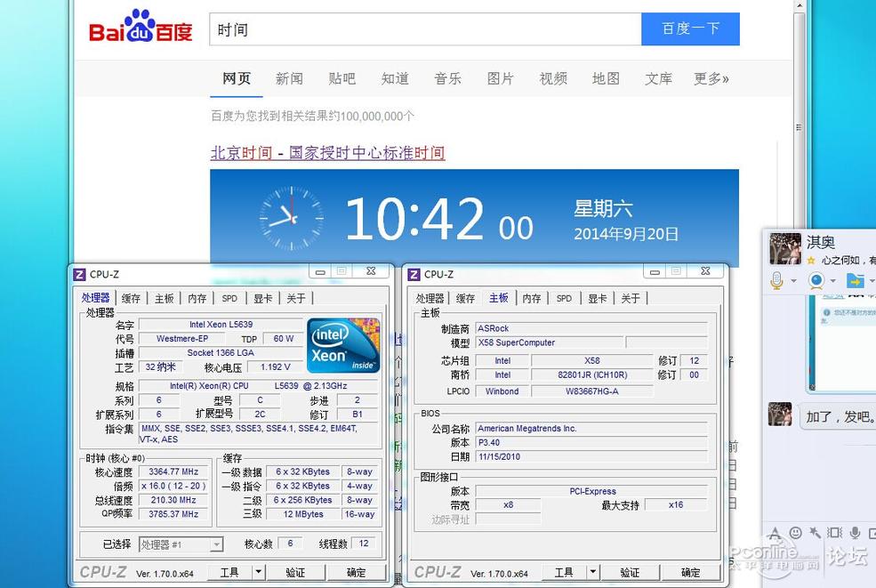Start a voice call with the microphone icon
The image size is (876, 588).
pyautogui.click(x=776, y=280)
